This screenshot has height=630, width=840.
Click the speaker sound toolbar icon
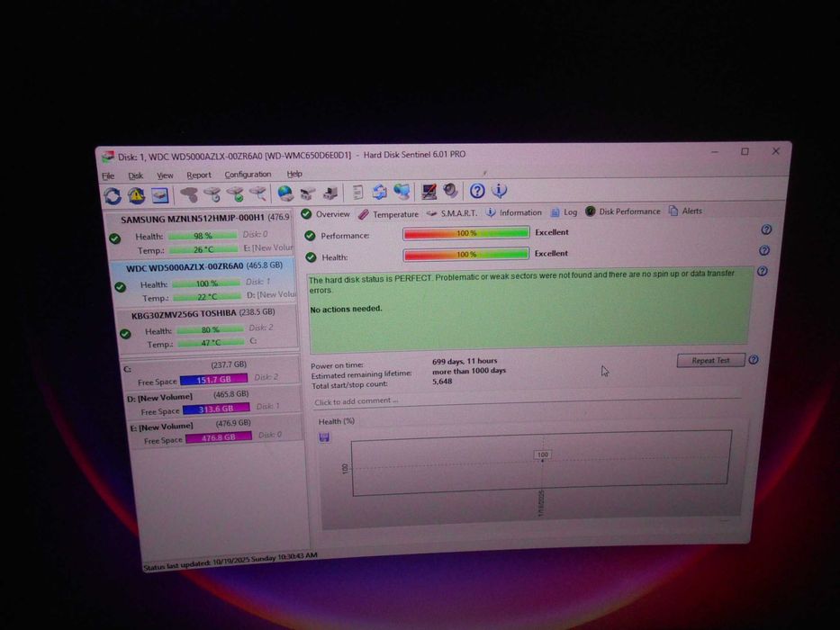pyautogui.click(x=450, y=190)
